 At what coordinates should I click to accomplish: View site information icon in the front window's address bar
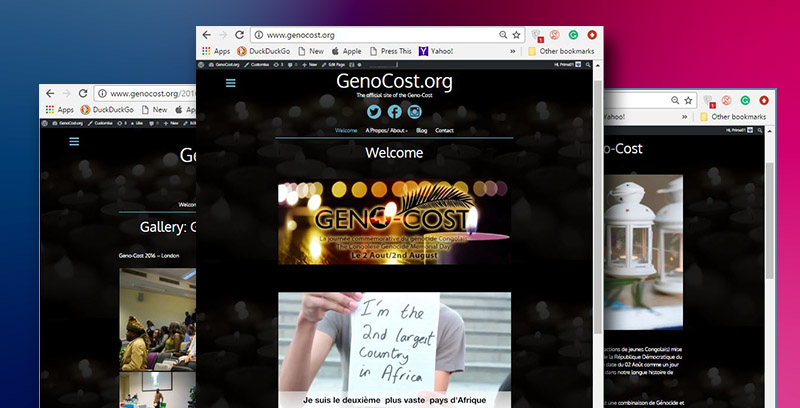tap(259, 35)
